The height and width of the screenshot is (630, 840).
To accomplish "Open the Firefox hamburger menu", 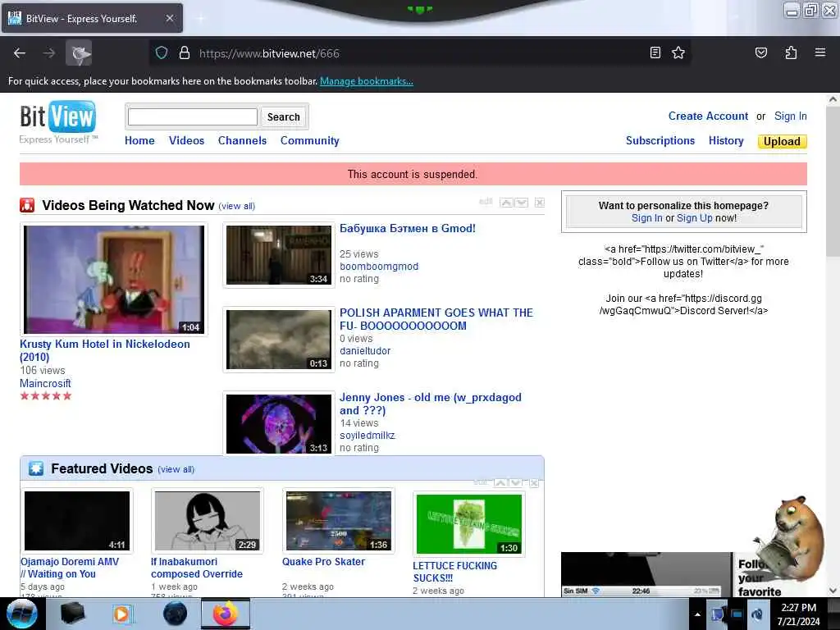I will 819,52.
